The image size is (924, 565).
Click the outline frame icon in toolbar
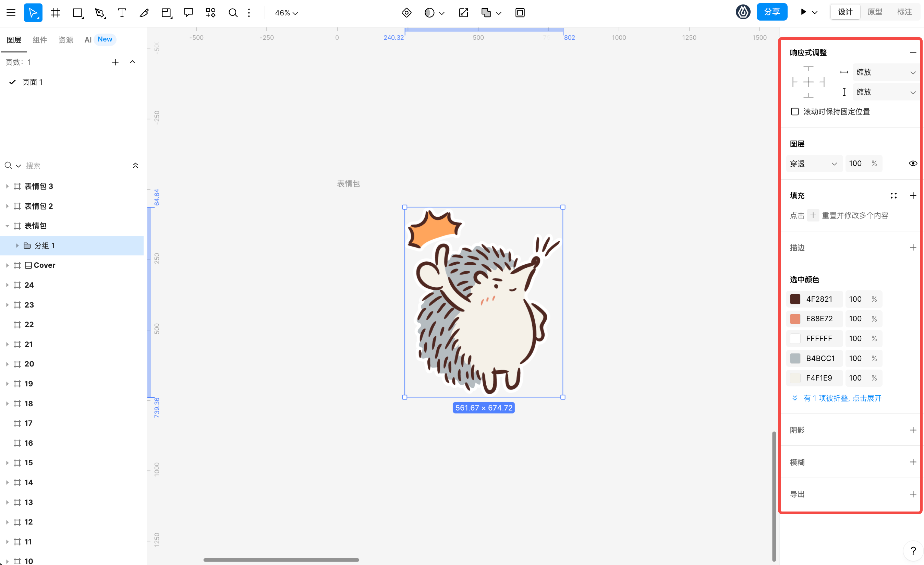pyautogui.click(x=520, y=13)
